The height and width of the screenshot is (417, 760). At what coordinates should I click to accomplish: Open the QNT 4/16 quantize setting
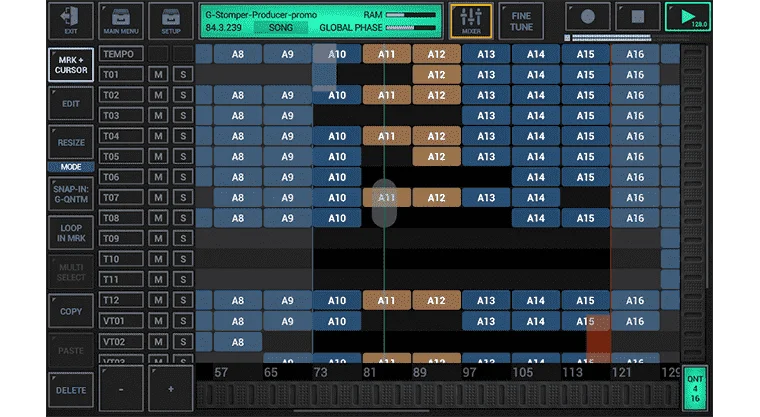(695, 388)
